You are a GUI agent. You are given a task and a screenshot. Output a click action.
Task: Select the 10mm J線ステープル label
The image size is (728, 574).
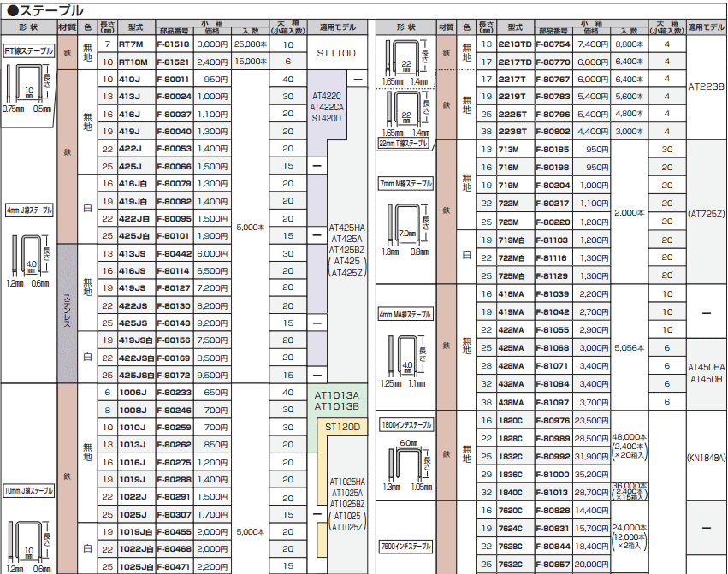click(x=29, y=491)
